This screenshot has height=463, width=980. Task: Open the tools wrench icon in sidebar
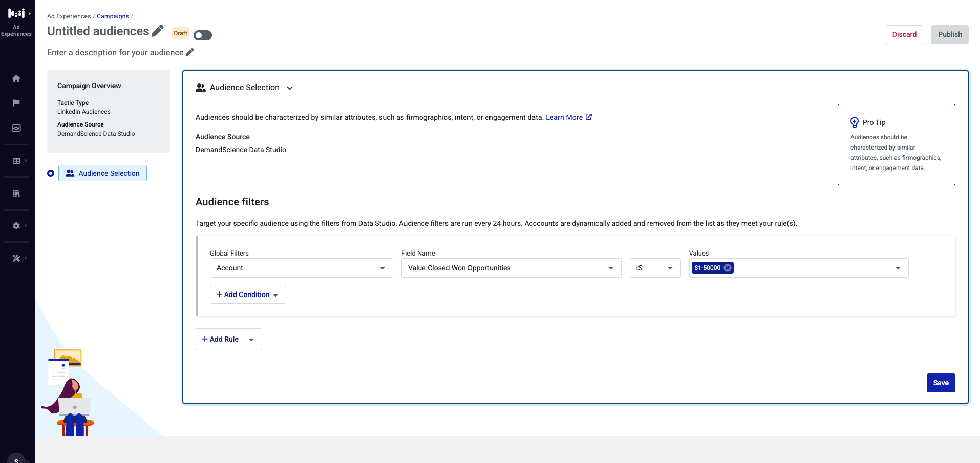point(16,258)
